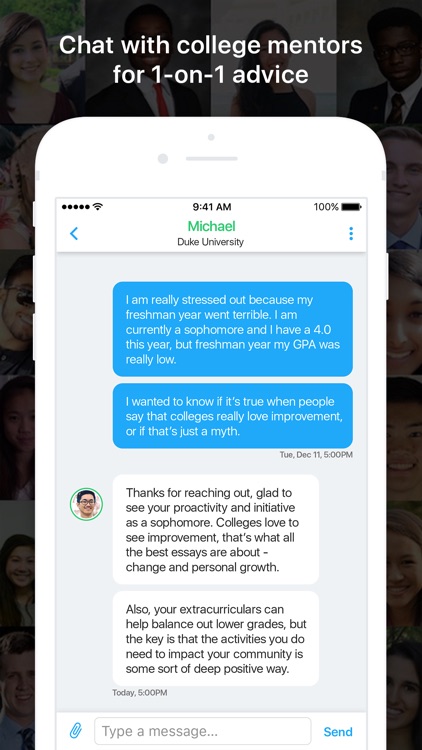Tap the 'Chat with college mentors' headline
The height and width of the screenshot is (750, 422).
point(211,59)
